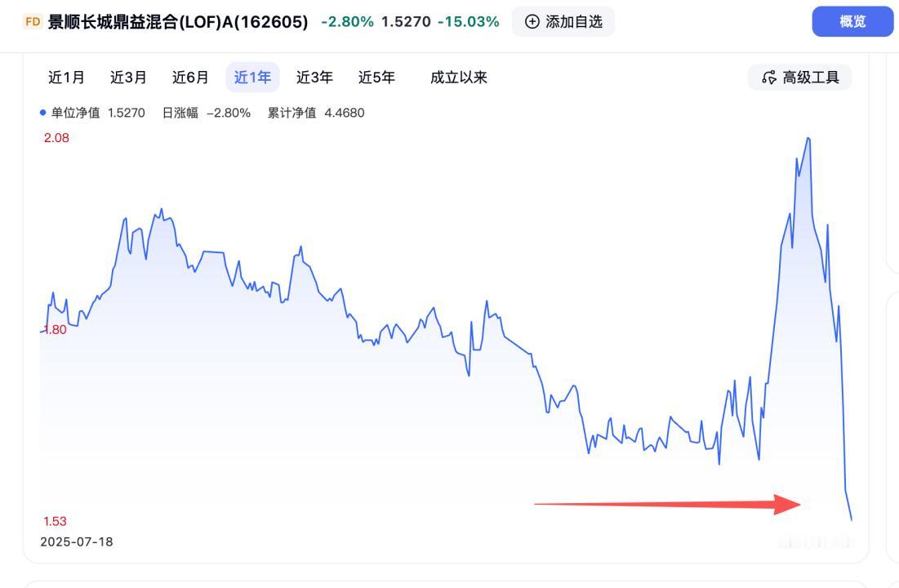Switch to 近1月 range tab
Viewport: 899px width, 588px height.
click(66, 78)
